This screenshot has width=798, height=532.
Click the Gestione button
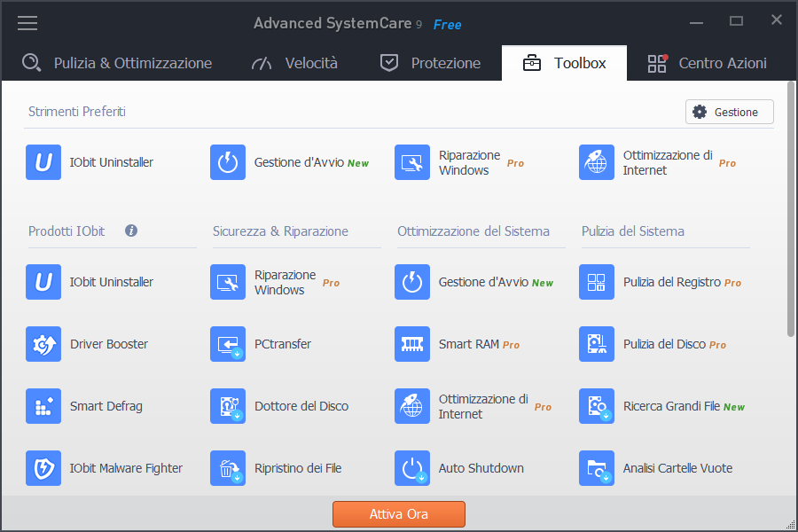click(x=730, y=112)
